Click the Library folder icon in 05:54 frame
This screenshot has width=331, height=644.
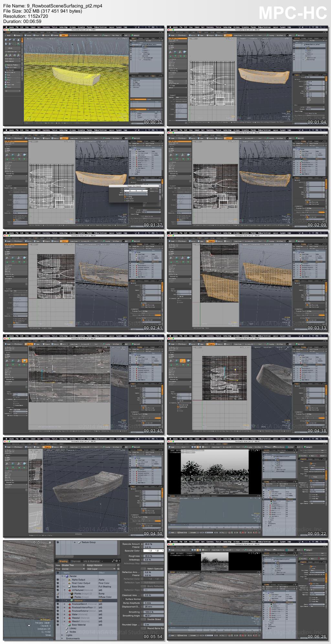(67, 628)
